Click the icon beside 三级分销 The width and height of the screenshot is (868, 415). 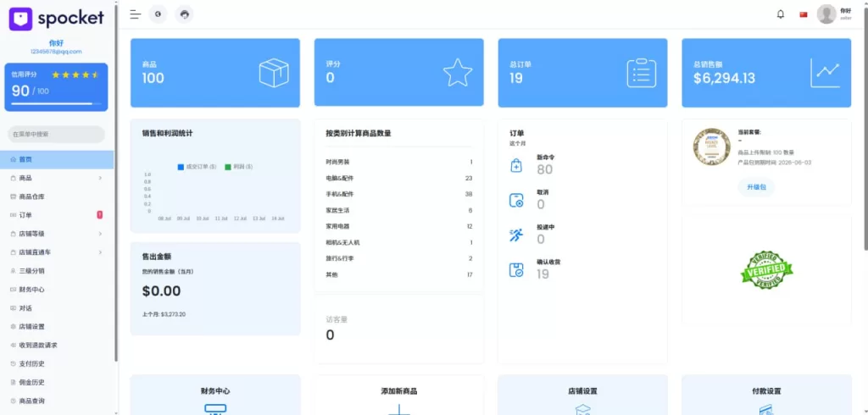(x=14, y=271)
